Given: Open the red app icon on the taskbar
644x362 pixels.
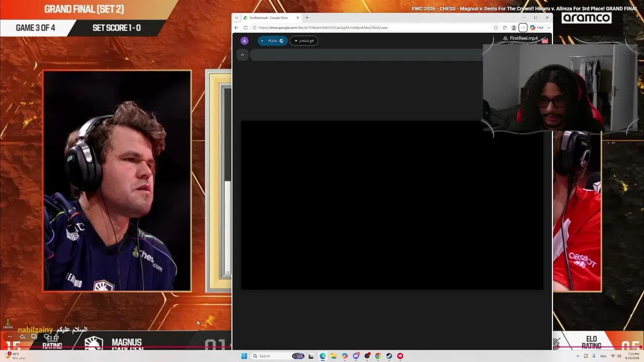Looking at the screenshot, I should pyautogui.click(x=400, y=356).
